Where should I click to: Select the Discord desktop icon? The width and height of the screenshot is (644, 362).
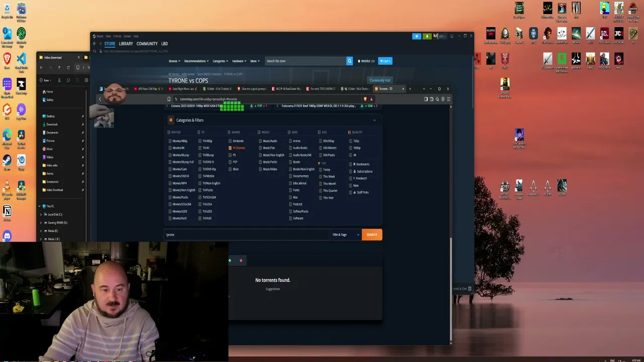coord(7,235)
